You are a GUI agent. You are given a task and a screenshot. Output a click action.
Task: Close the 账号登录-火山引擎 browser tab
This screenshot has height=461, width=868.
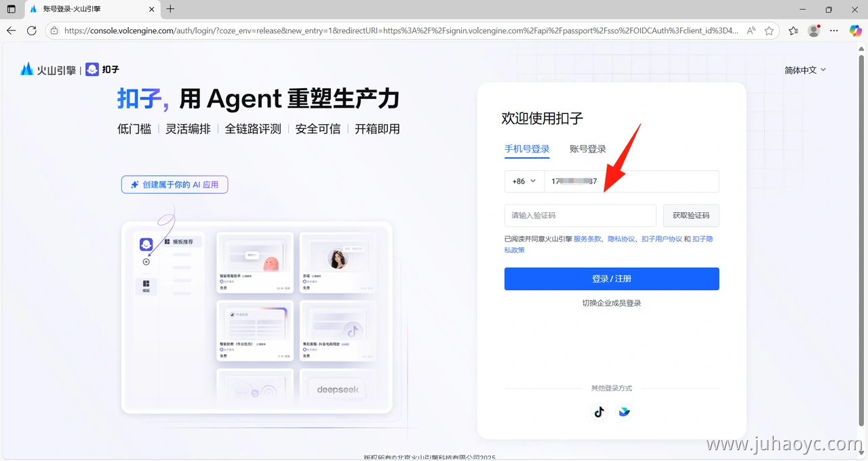pyautogui.click(x=151, y=9)
